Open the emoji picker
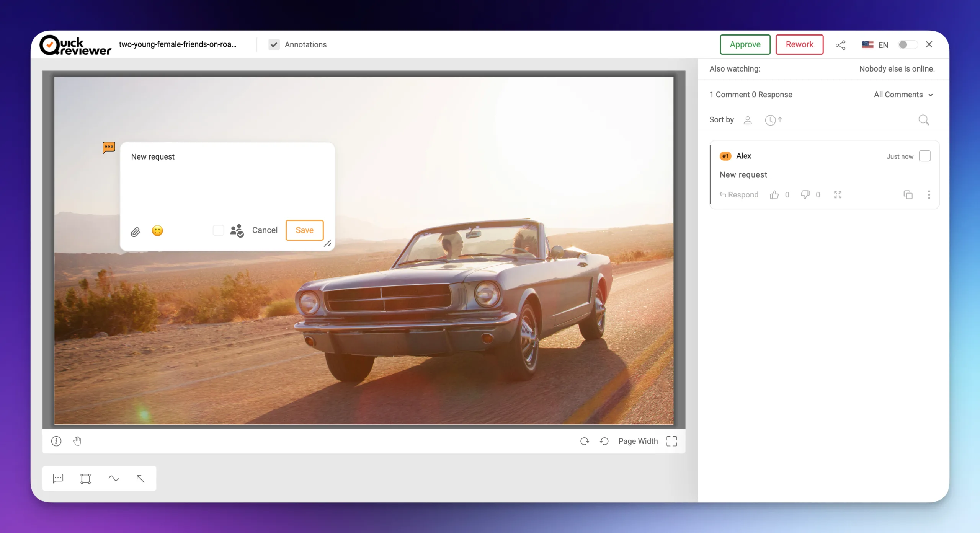The width and height of the screenshot is (980, 533). pyautogui.click(x=157, y=230)
